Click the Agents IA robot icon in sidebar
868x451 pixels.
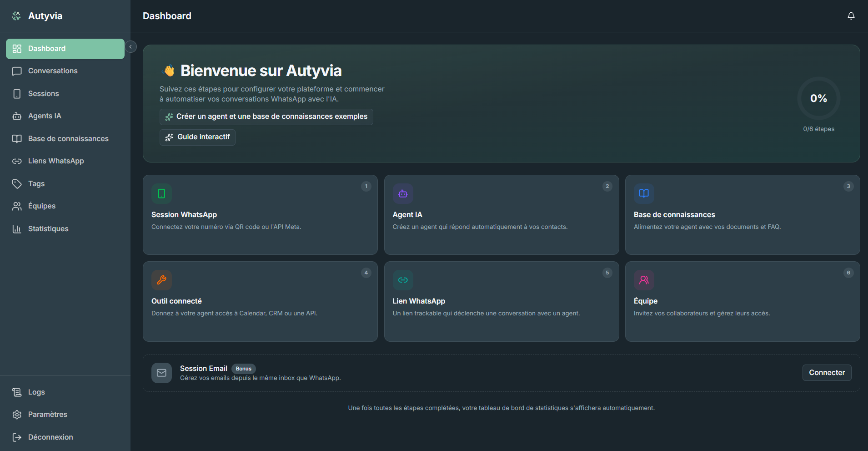17,116
